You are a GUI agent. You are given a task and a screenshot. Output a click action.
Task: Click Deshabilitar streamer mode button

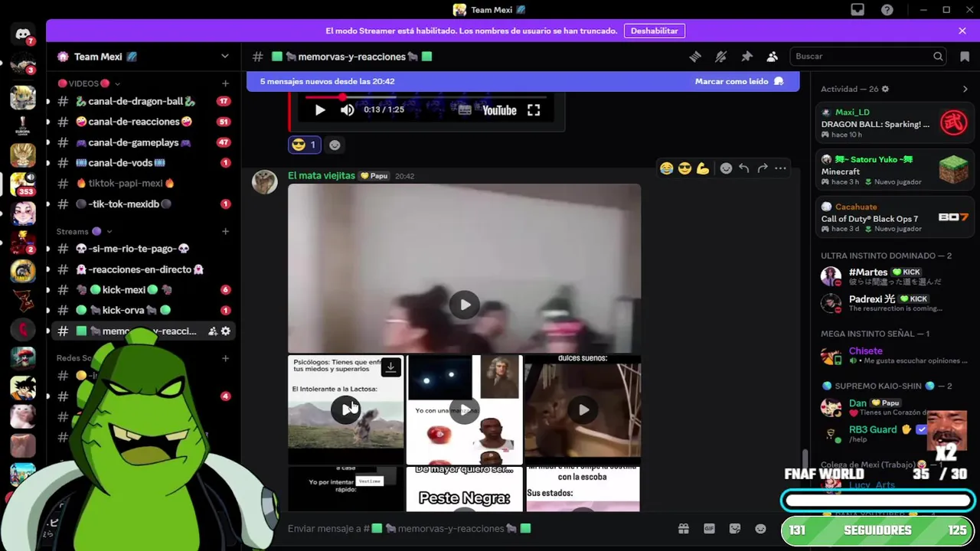tap(654, 31)
